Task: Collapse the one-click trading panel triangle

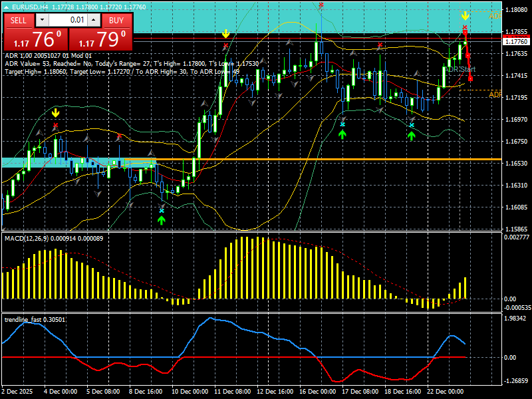Action: (6, 7)
